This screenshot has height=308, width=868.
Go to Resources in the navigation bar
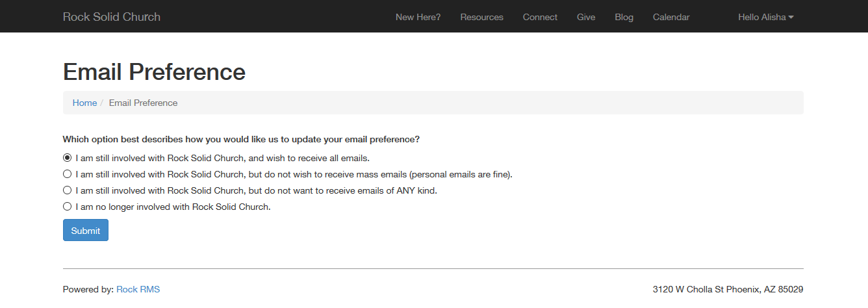(481, 17)
